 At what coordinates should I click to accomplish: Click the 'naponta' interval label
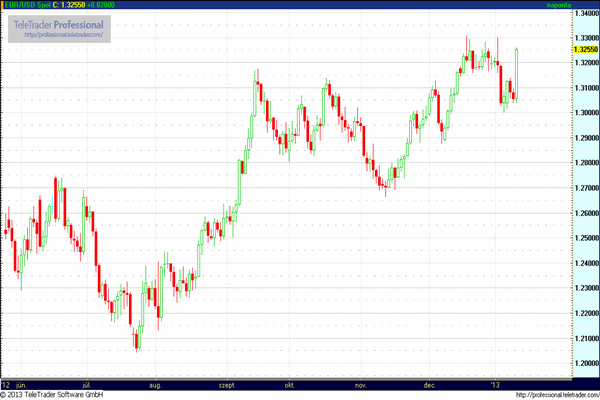tap(584, 5)
